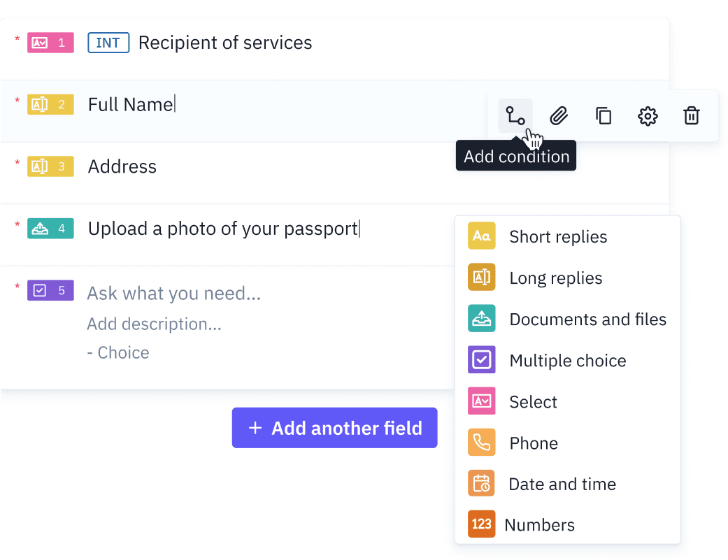Choose Numbers field type
The height and width of the screenshot is (560, 728).
[539, 525]
